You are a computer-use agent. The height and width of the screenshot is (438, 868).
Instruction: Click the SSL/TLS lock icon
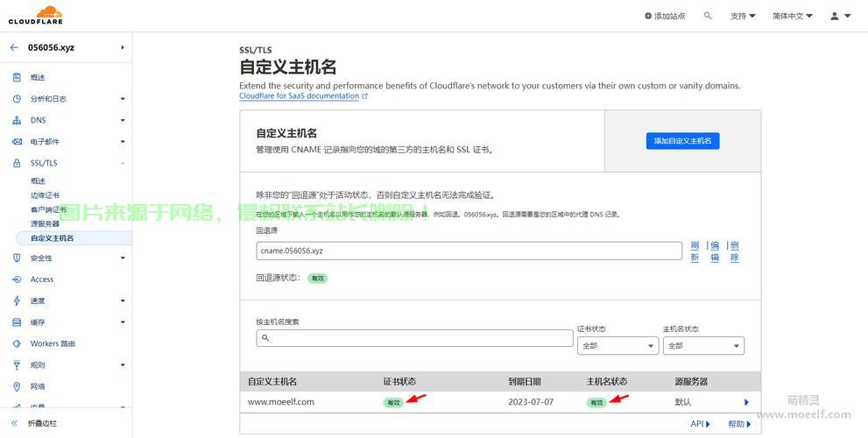(17, 163)
